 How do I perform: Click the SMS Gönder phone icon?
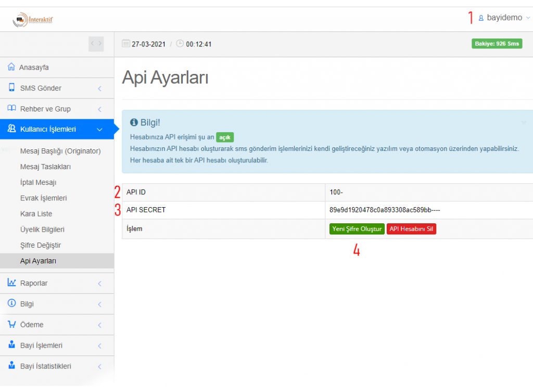click(x=11, y=88)
